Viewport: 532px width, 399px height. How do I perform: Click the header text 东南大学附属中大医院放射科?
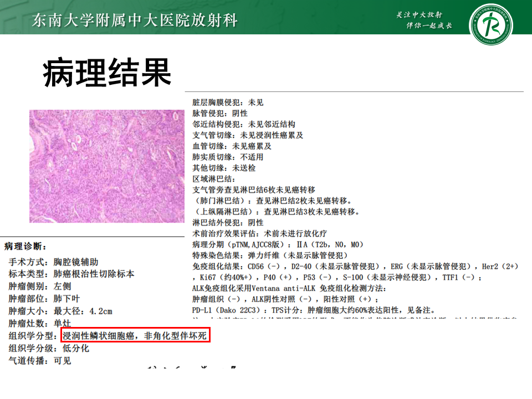click(135, 21)
